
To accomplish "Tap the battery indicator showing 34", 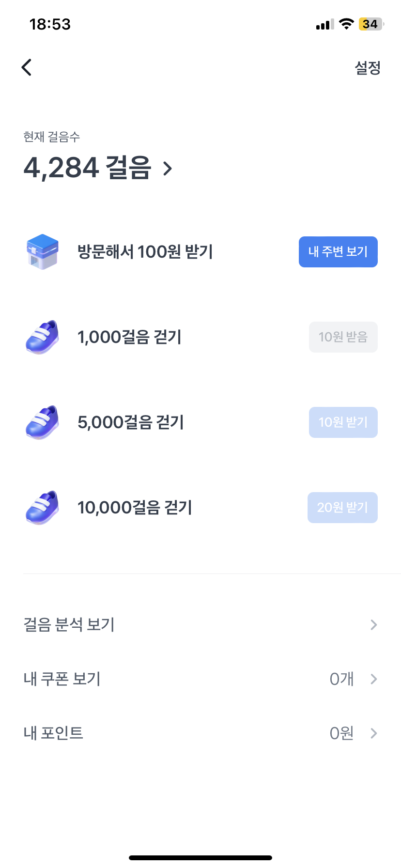I will [x=371, y=24].
